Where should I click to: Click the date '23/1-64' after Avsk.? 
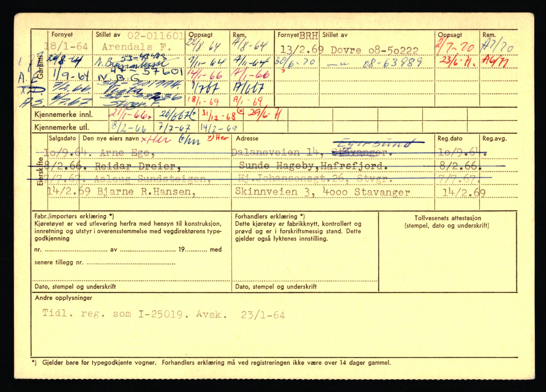tap(263, 315)
